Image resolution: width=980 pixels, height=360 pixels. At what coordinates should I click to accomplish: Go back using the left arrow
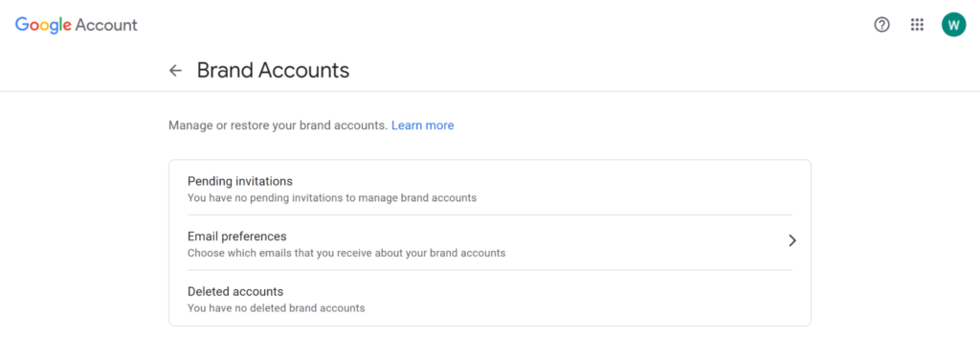(175, 71)
